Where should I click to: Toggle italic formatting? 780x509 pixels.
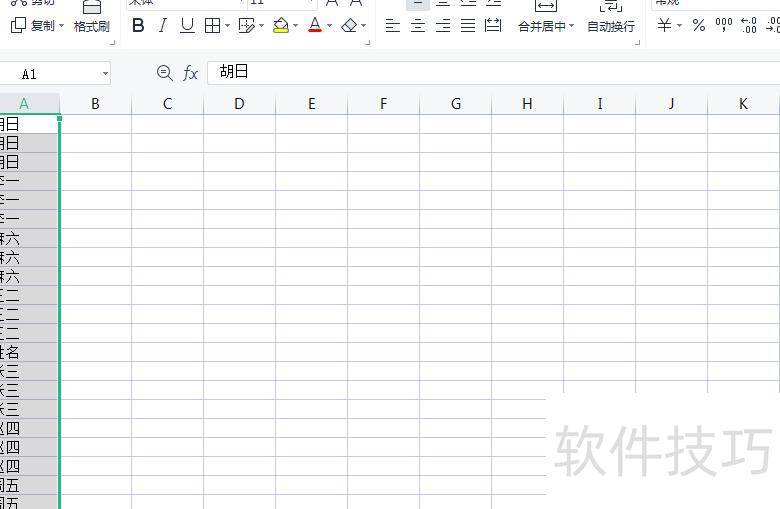pos(163,25)
